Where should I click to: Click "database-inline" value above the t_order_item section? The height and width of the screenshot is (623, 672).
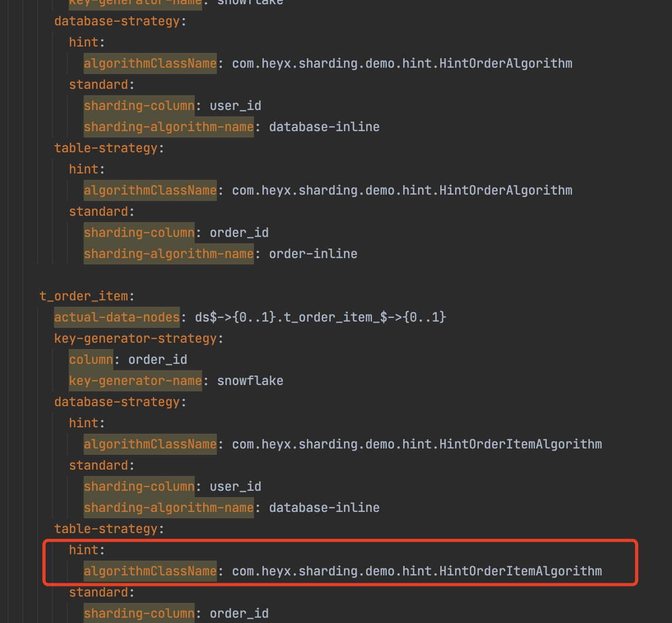point(324,127)
